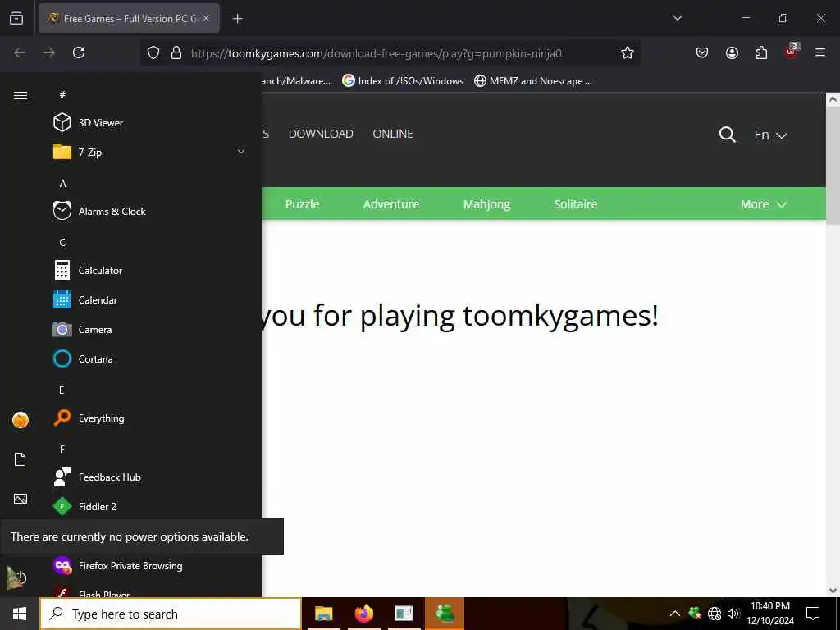Open the third taskbar app window

click(404, 614)
